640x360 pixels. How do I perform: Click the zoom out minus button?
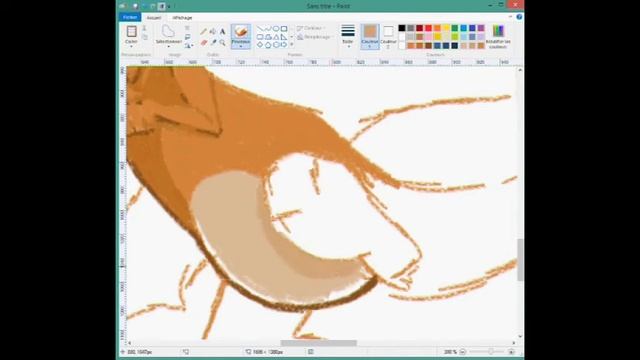[462, 351]
